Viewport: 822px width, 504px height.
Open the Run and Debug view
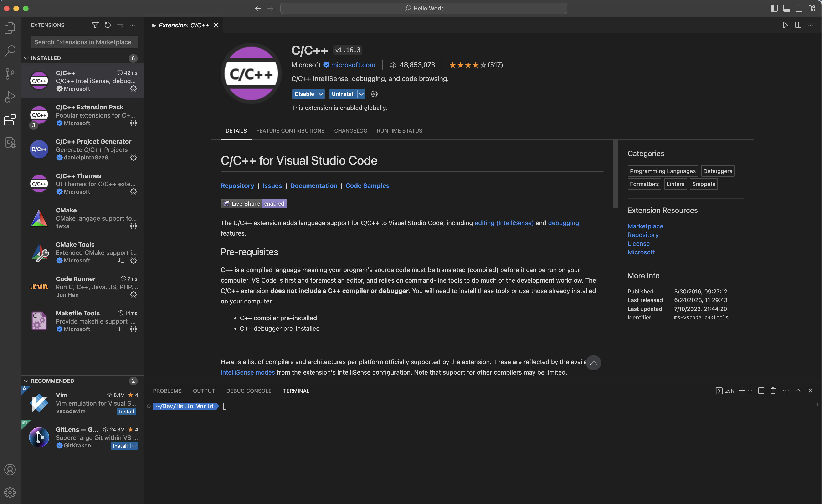10,97
